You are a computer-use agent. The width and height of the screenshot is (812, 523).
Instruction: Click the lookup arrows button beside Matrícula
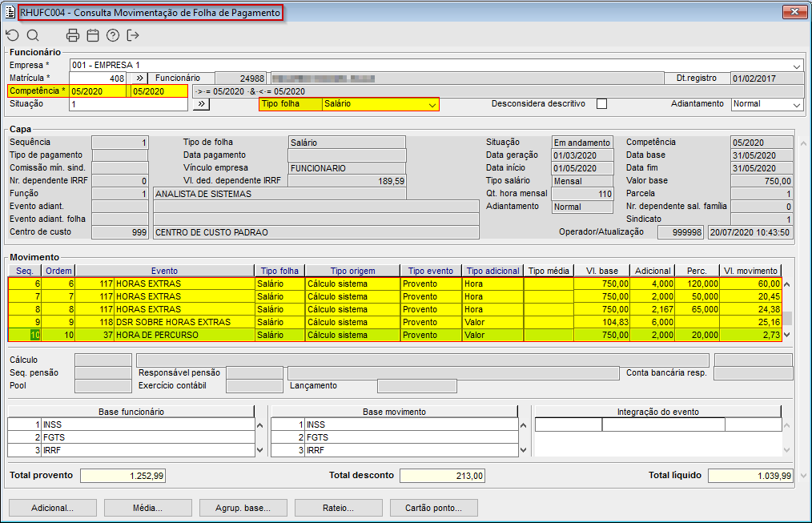pyautogui.click(x=137, y=78)
